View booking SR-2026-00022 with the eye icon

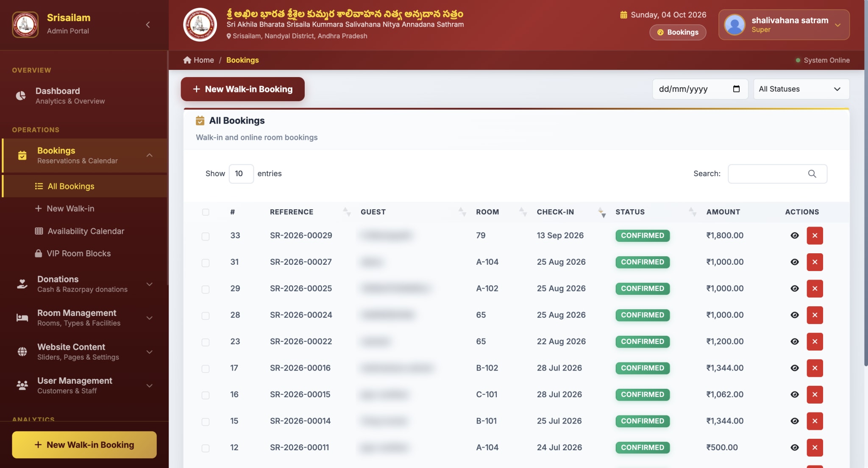pos(795,341)
